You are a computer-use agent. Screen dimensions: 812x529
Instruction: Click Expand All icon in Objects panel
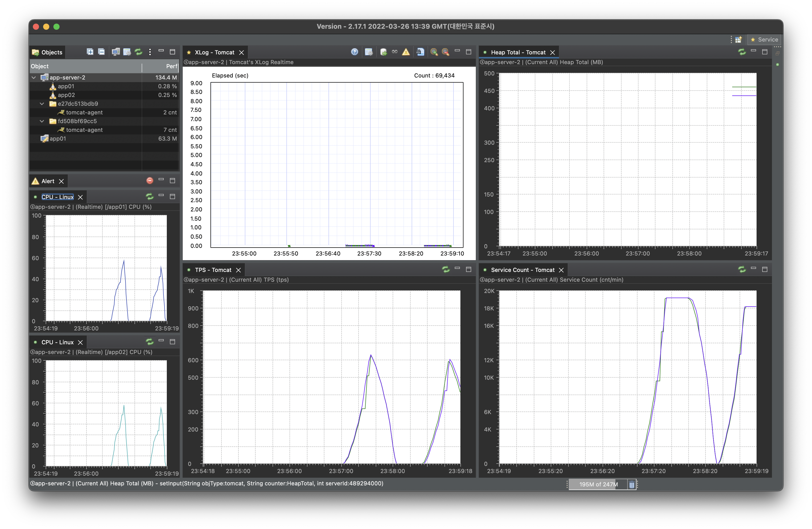pos(90,52)
